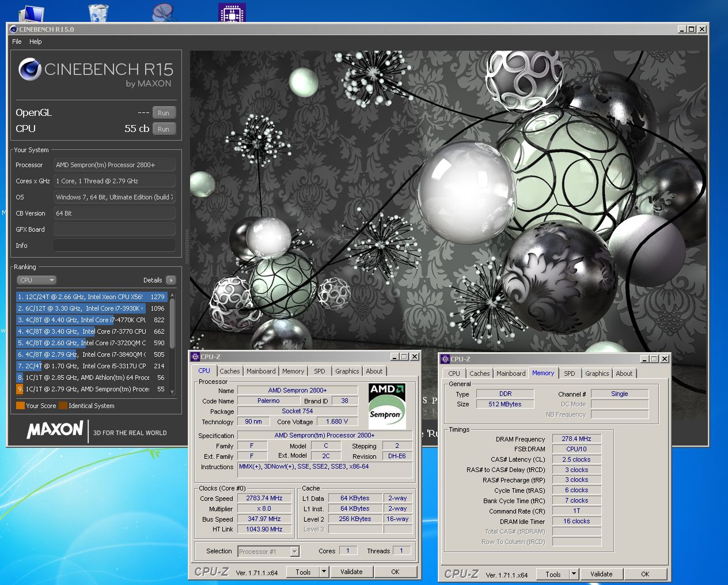Click the Cinebench R15 sphere logo
This screenshot has width=728, height=585.
[x=29, y=70]
